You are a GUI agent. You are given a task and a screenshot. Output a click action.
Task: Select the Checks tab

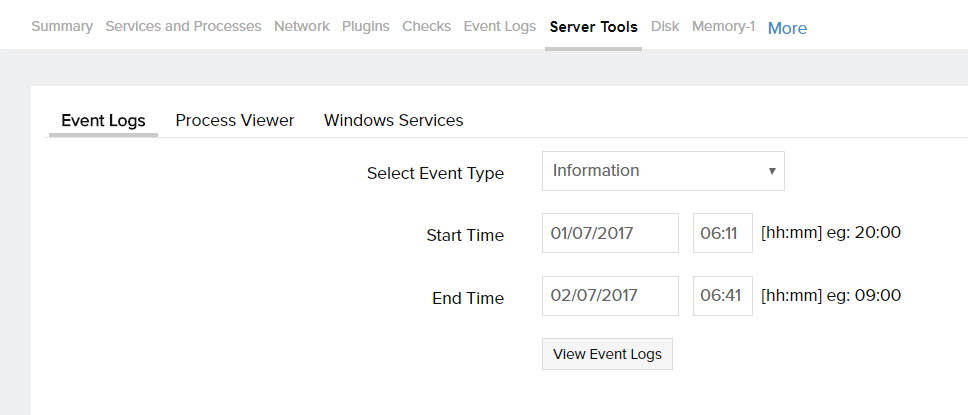tap(426, 27)
